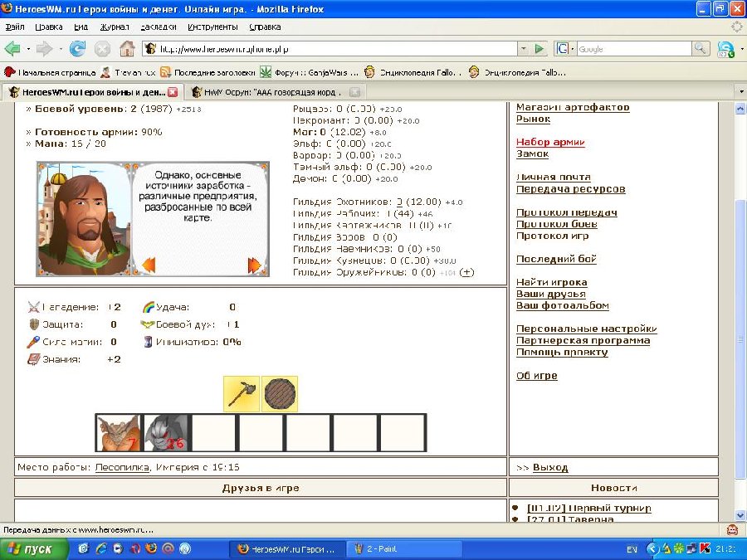Open the Протокол боев link
Screen dimensions: 747x560
(556, 224)
